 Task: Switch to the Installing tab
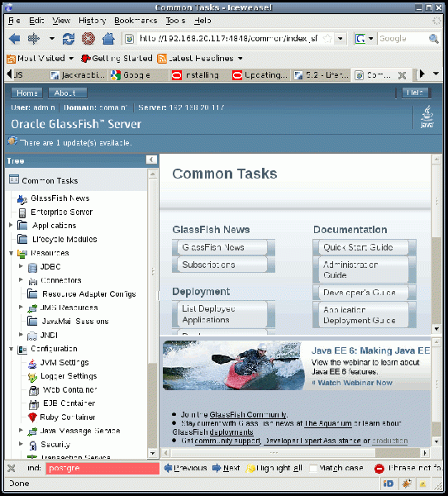pos(199,75)
